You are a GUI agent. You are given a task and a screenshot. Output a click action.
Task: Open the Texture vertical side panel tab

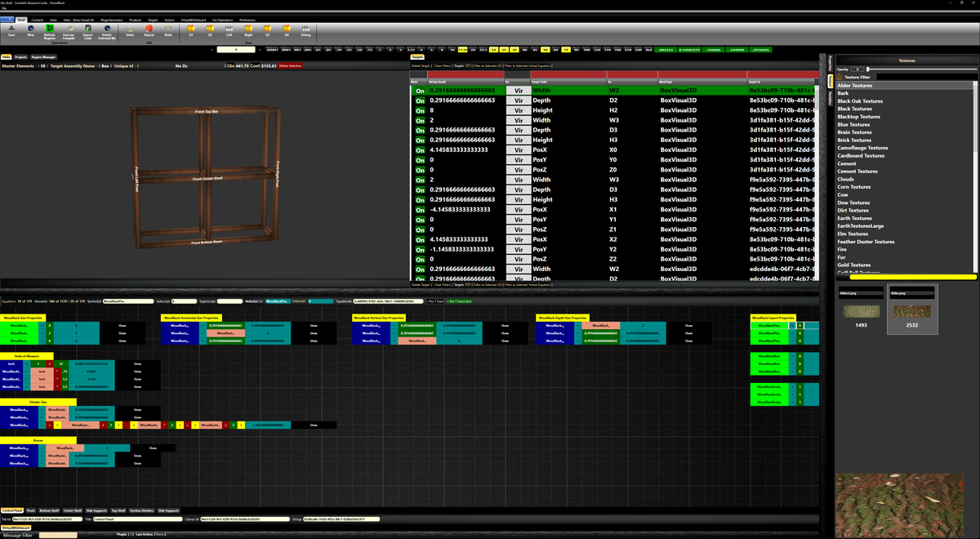pyautogui.click(x=831, y=82)
